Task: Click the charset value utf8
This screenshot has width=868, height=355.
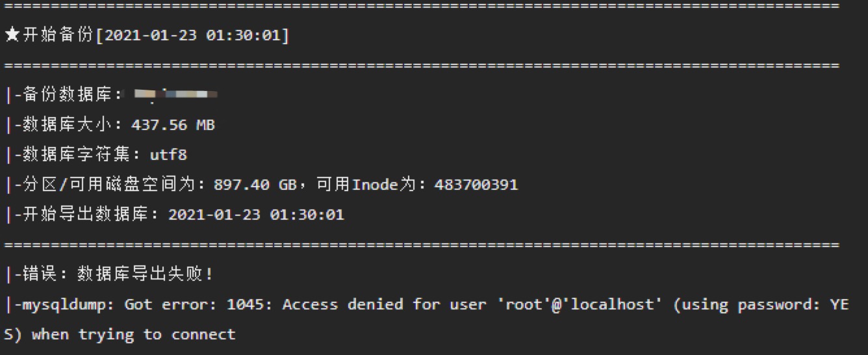Action: 168,155
